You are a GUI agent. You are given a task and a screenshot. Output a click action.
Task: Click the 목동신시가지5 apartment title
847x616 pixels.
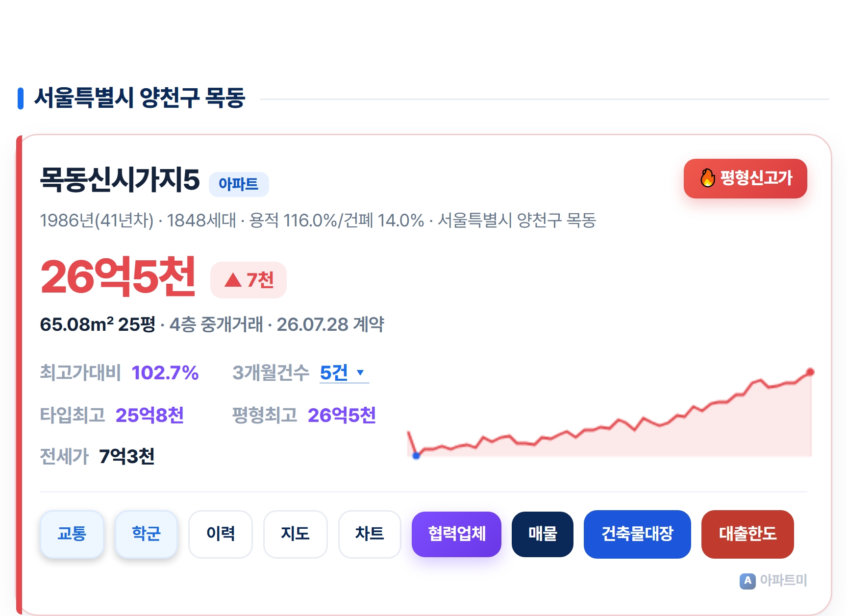[120, 179]
